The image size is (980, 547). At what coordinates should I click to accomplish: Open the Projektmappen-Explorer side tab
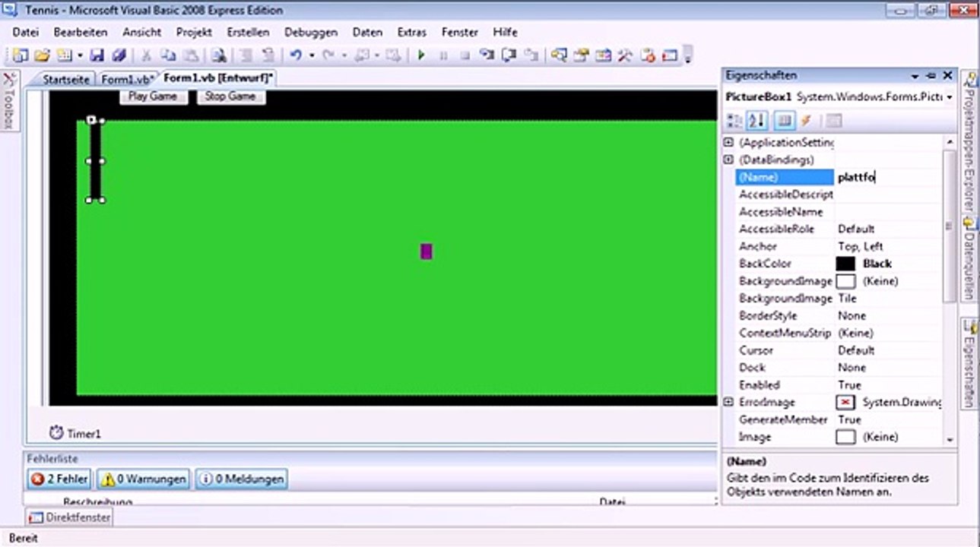pos(969,142)
